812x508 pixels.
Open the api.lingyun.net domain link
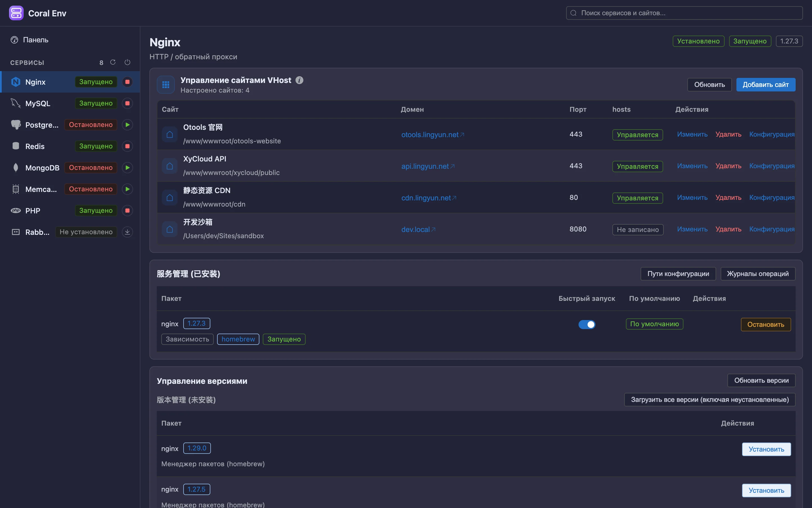pos(428,166)
